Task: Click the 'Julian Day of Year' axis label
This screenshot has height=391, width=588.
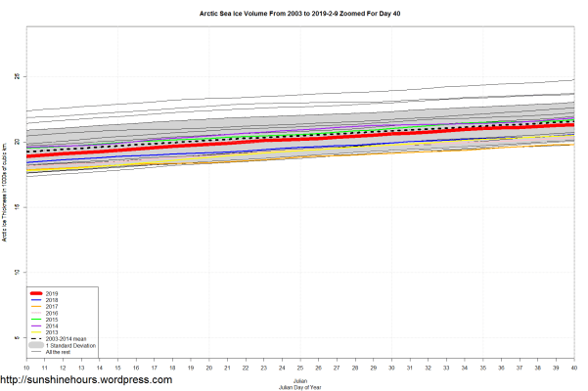Action: click(299, 388)
